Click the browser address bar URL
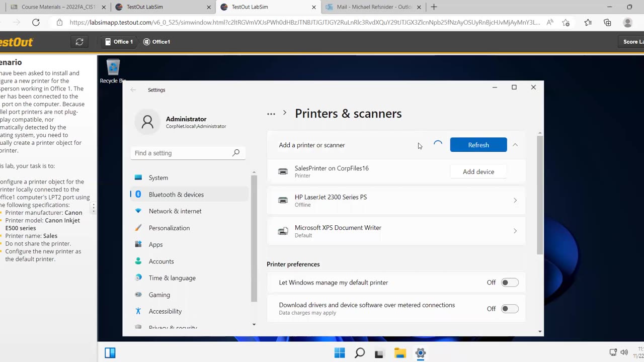Viewport: 644px width, 362px height. pyautogui.click(x=304, y=22)
